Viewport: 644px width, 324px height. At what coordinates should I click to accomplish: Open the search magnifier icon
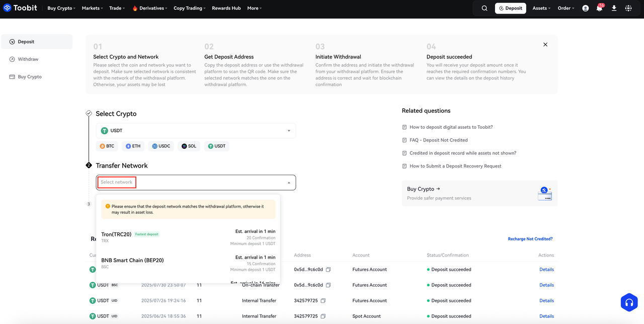click(485, 8)
